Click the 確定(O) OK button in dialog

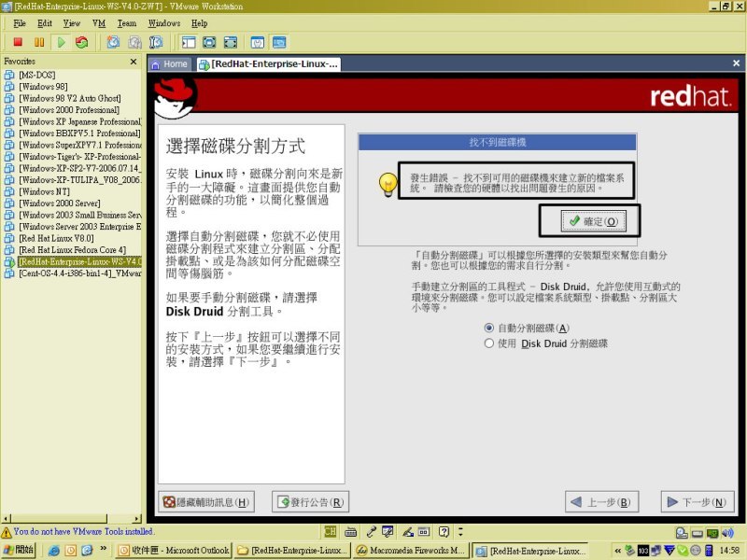593,221
